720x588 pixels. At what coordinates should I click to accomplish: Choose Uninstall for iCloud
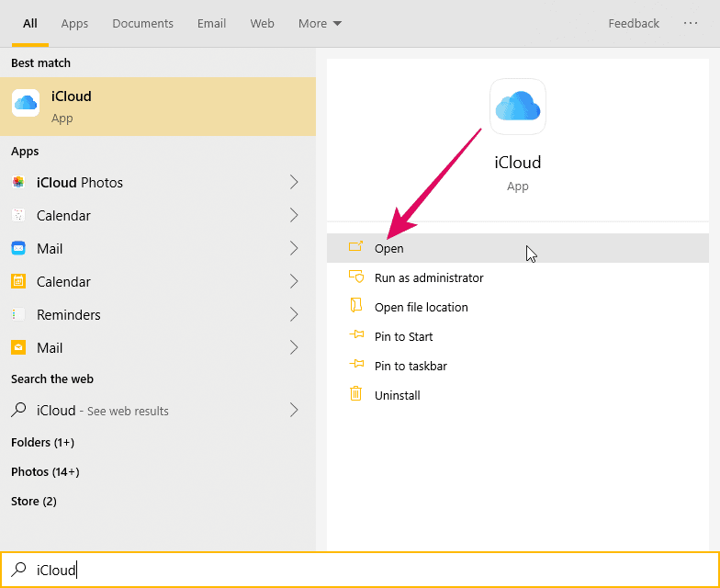click(x=518, y=395)
